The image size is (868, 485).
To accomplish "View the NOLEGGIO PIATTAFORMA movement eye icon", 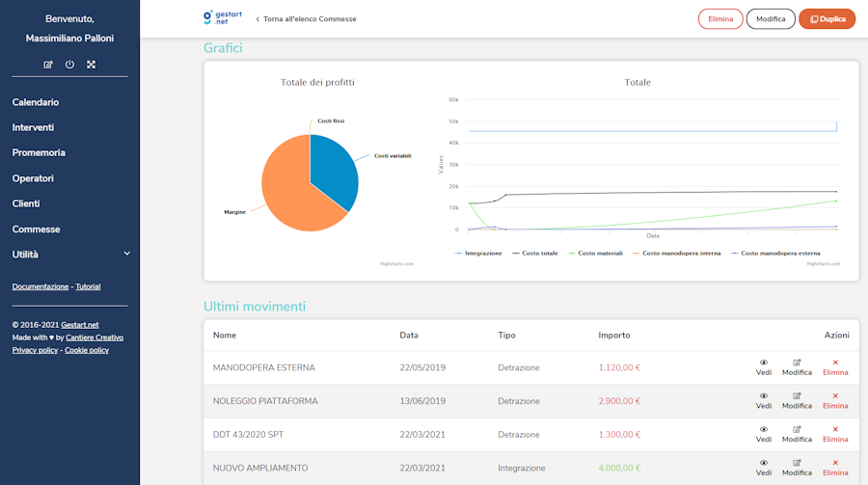I will (764, 401).
